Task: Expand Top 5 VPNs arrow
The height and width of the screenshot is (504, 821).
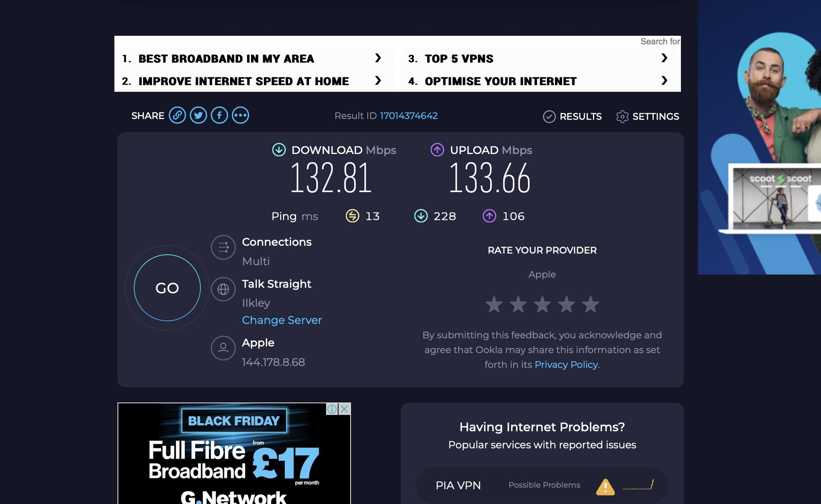Action: pos(664,58)
